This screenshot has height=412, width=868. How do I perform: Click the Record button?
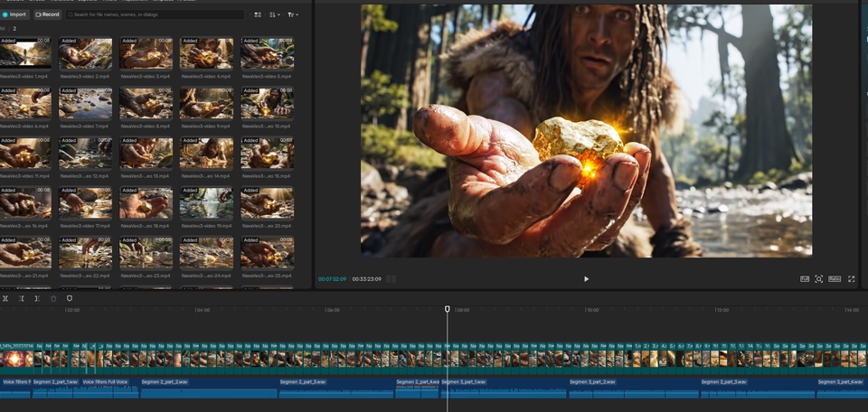pos(48,14)
